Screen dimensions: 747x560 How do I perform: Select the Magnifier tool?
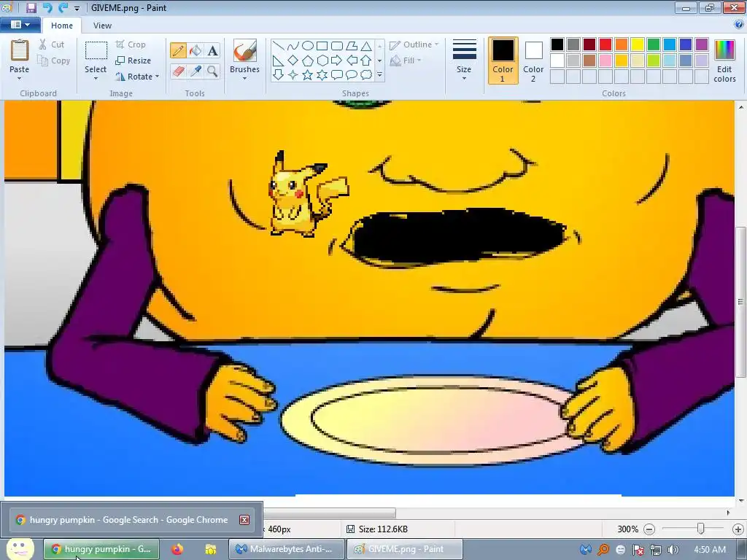pos(212,71)
